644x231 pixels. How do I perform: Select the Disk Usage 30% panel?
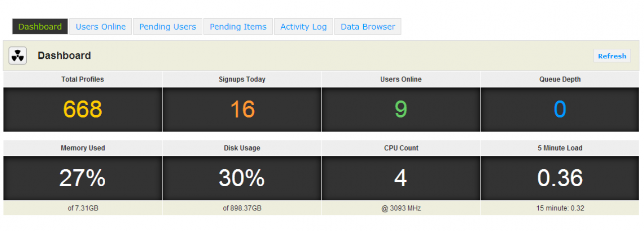coord(242,178)
